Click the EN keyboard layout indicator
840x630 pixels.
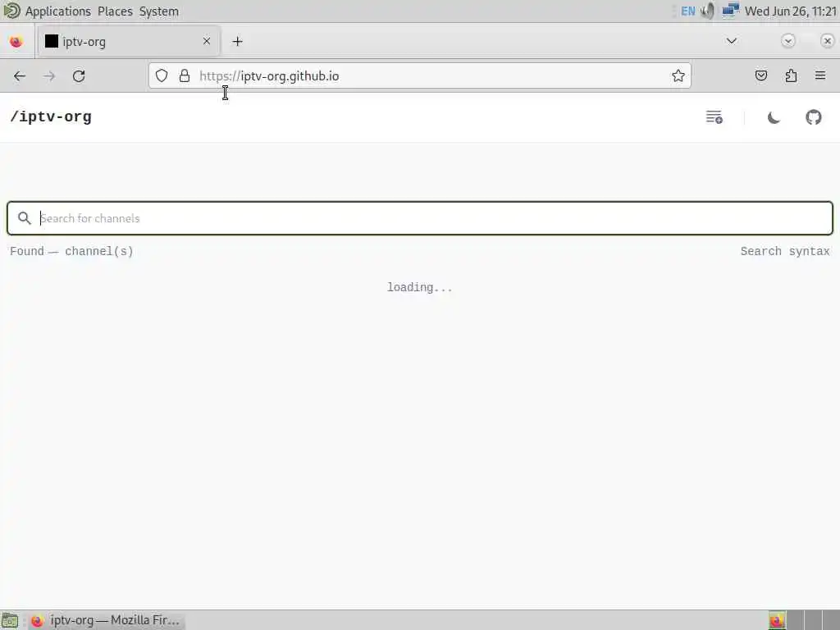688,11
